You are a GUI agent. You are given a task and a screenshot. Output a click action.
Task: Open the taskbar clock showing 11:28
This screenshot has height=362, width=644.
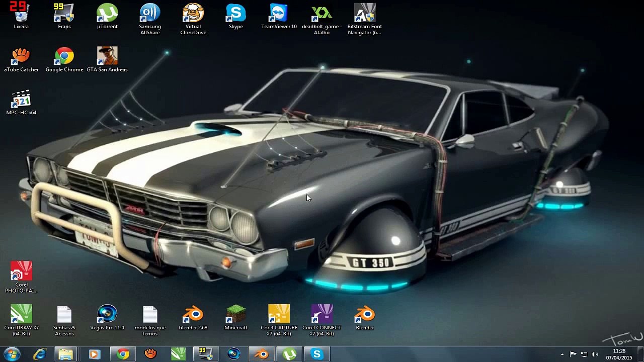coord(619,354)
